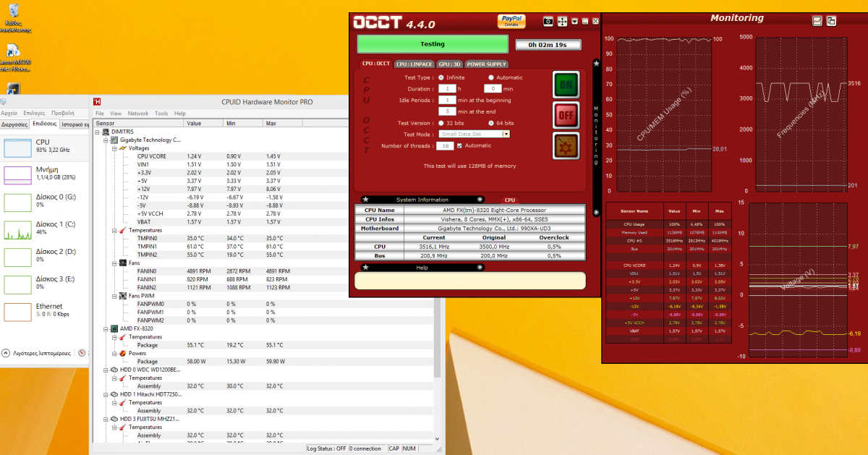
Task: Click the Fans PWM node icon
Action: coord(122,296)
